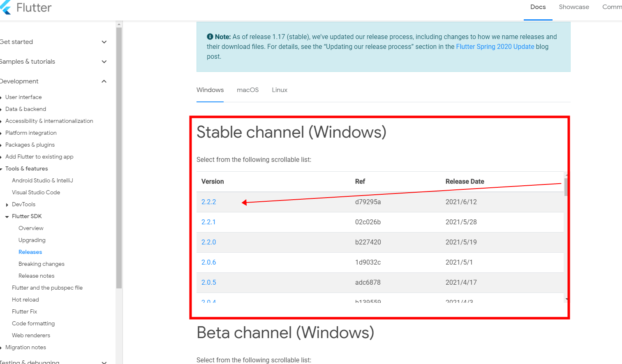Open the Upgrading page
622x364 pixels.
(32, 240)
